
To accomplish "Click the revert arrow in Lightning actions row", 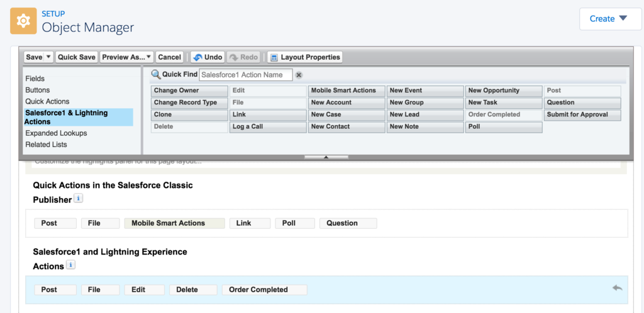I will [x=618, y=288].
